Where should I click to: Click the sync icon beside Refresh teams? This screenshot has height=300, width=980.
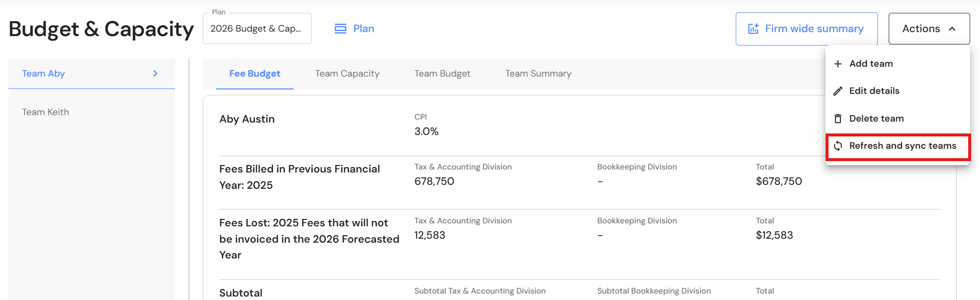(838, 146)
